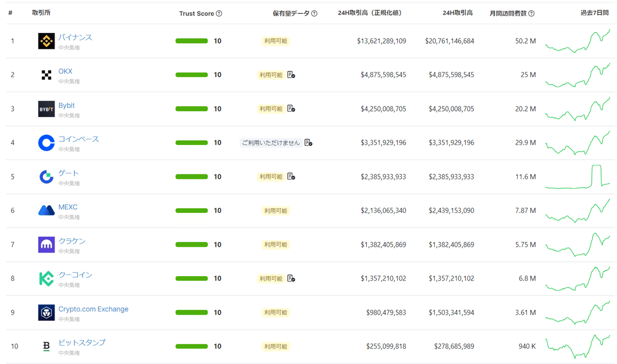Click the reserves data badge next to Bybit

(x=292, y=108)
